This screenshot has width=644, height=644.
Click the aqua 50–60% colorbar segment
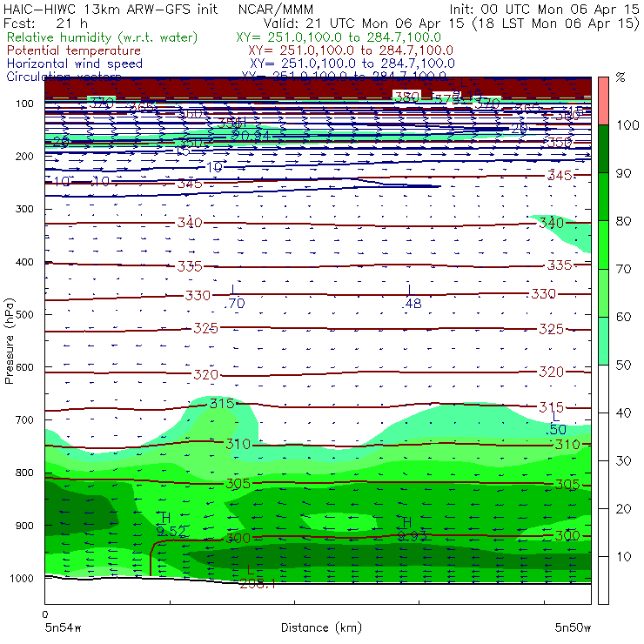[x=603, y=341]
